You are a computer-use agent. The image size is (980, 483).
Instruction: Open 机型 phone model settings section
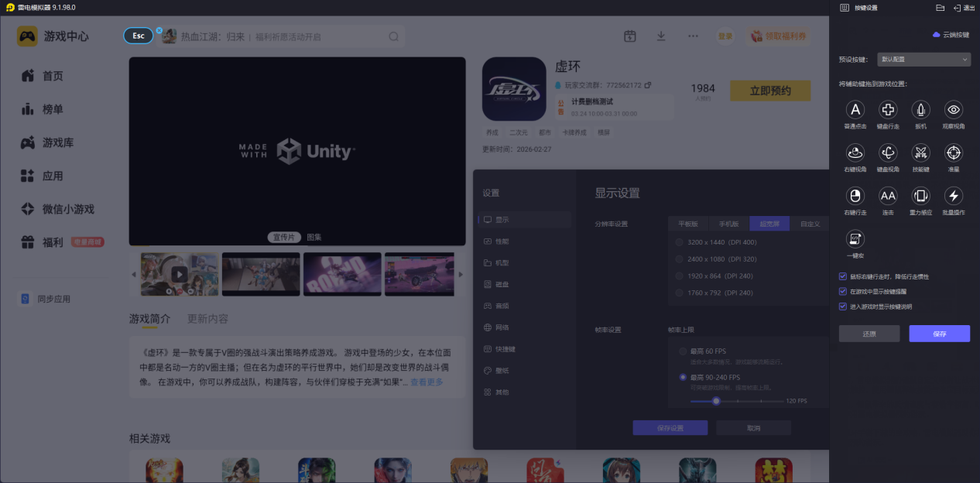(x=525, y=263)
